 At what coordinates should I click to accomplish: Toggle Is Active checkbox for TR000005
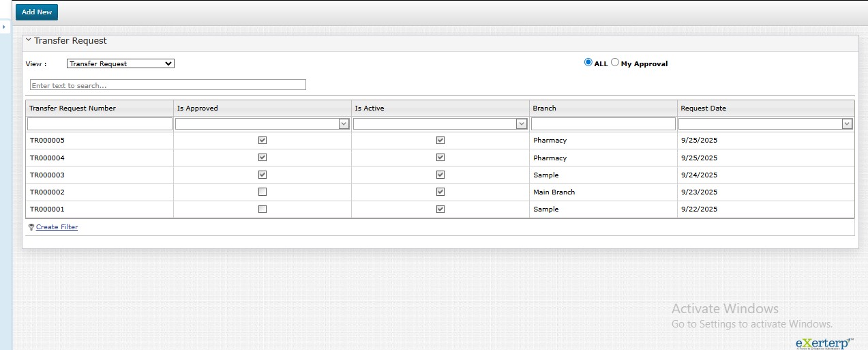click(440, 140)
